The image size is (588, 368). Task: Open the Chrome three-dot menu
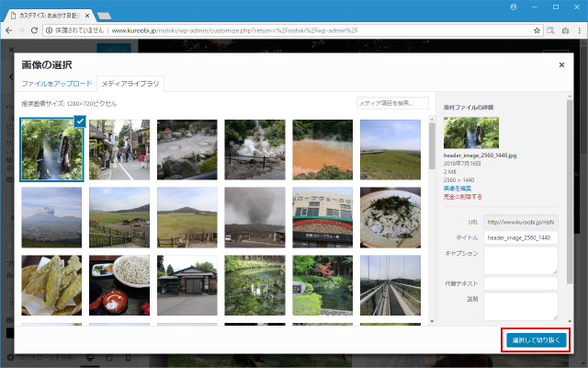(x=579, y=30)
